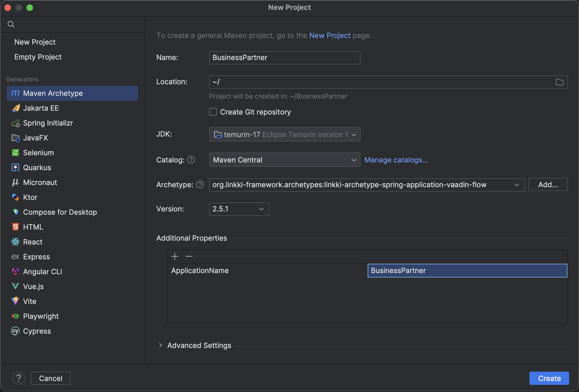Select Empty Project in sidebar
The width and height of the screenshot is (579, 392).
(38, 57)
